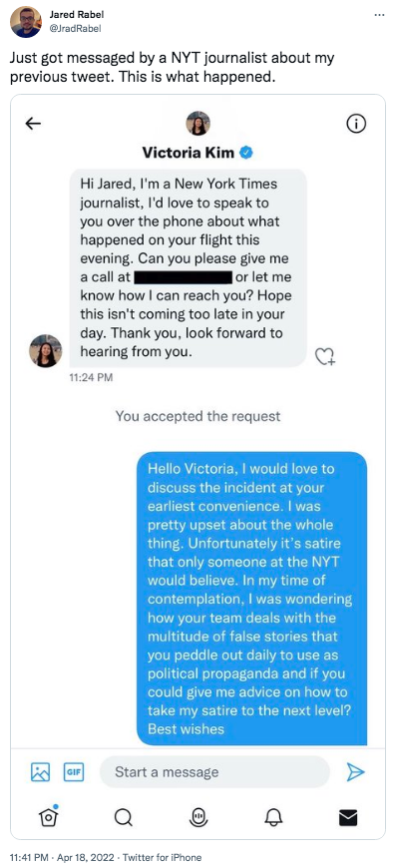Click in the Start a message field
Screen dimensions: 393x868
pyautogui.click(x=214, y=771)
